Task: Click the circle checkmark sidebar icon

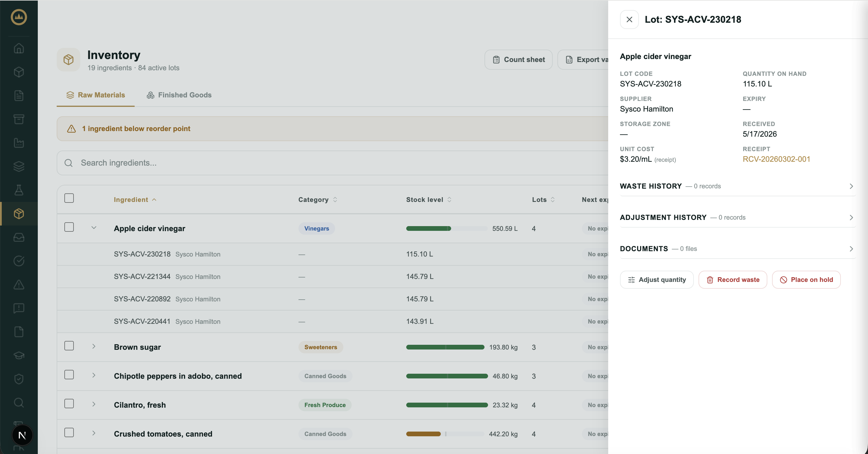Action: point(19,261)
